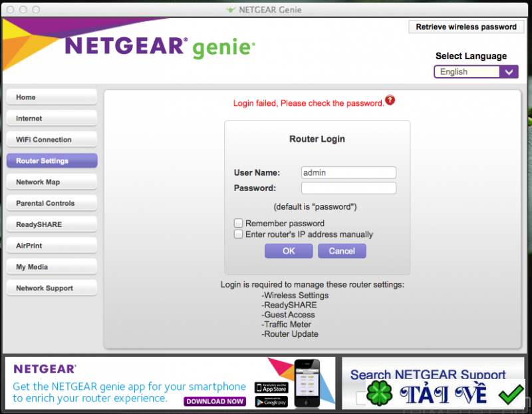Click the "-Wireless Settings" text line
The width and height of the screenshot is (532, 414).
[x=295, y=295]
